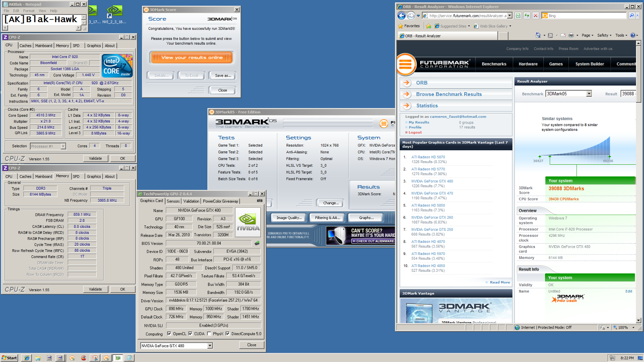The width and height of the screenshot is (644, 362).
Task: Click Image Quality button in 3DMark05
Action: click(289, 218)
